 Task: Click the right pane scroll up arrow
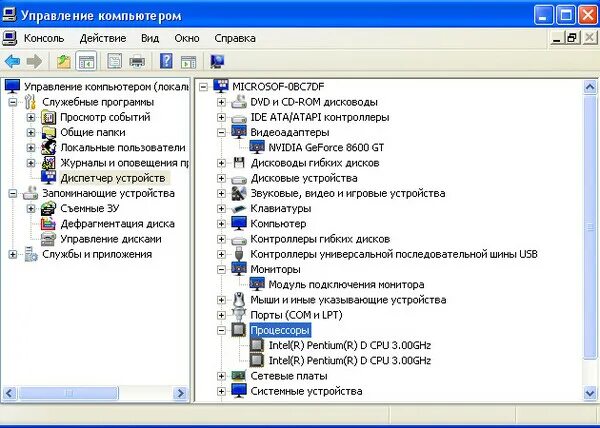(x=590, y=88)
